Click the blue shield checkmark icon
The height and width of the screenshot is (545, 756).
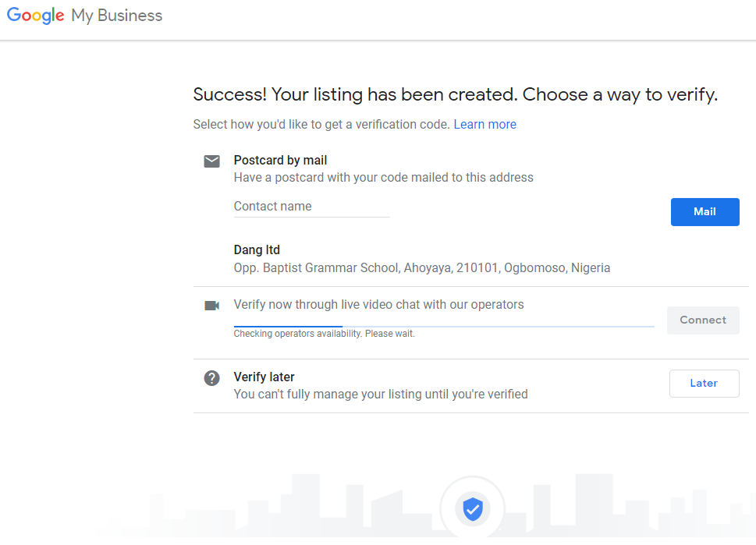click(472, 510)
